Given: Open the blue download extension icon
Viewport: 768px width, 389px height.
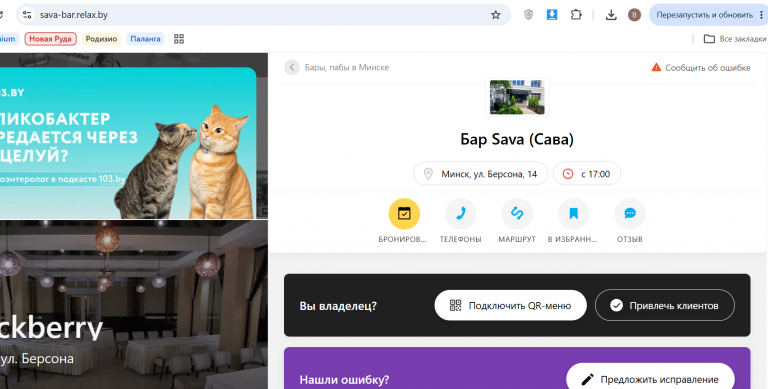Looking at the screenshot, I should [552, 15].
